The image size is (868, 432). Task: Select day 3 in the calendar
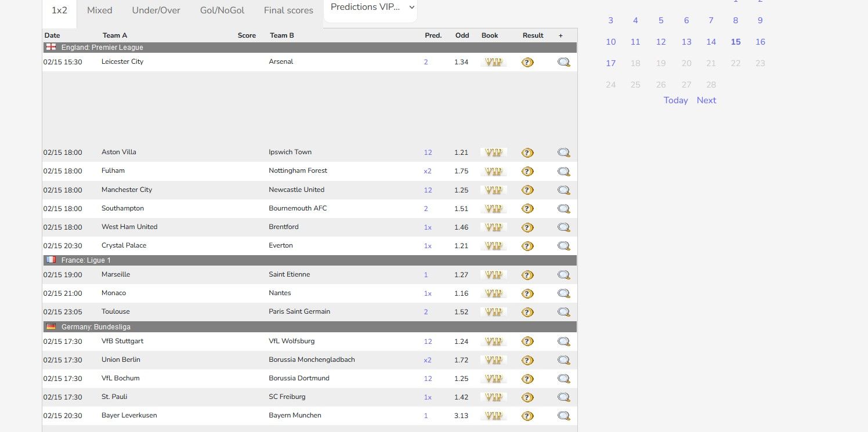(x=611, y=20)
